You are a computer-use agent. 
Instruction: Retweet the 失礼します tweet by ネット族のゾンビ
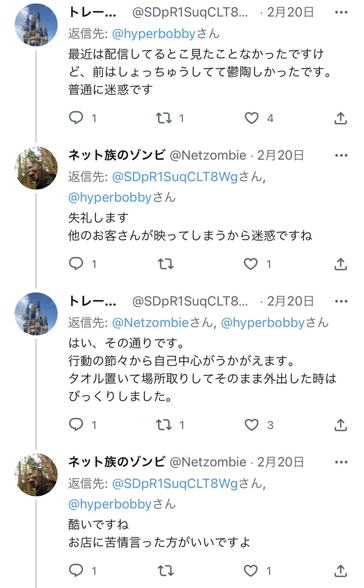pyautogui.click(x=165, y=264)
